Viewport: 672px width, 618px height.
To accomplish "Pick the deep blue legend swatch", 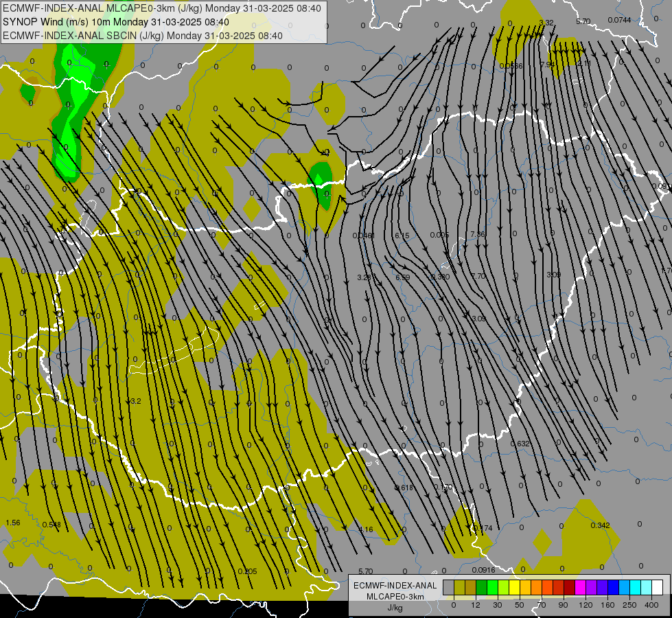I will pyautogui.click(x=614, y=587).
